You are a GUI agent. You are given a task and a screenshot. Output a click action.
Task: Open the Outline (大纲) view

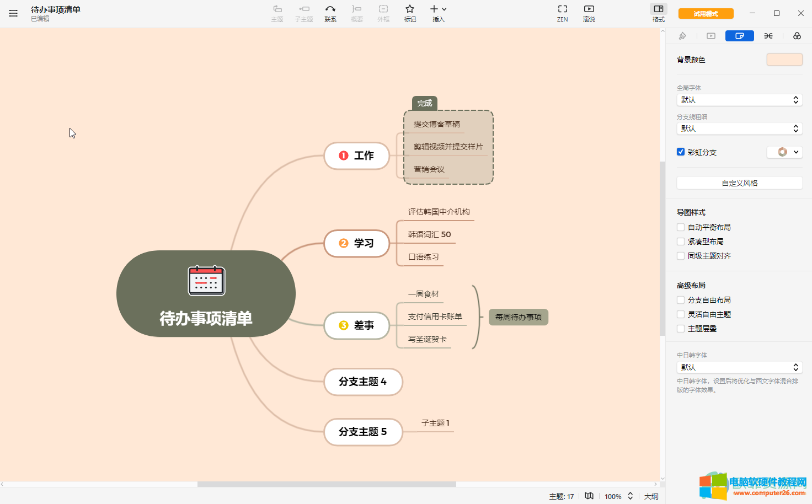tap(651, 496)
